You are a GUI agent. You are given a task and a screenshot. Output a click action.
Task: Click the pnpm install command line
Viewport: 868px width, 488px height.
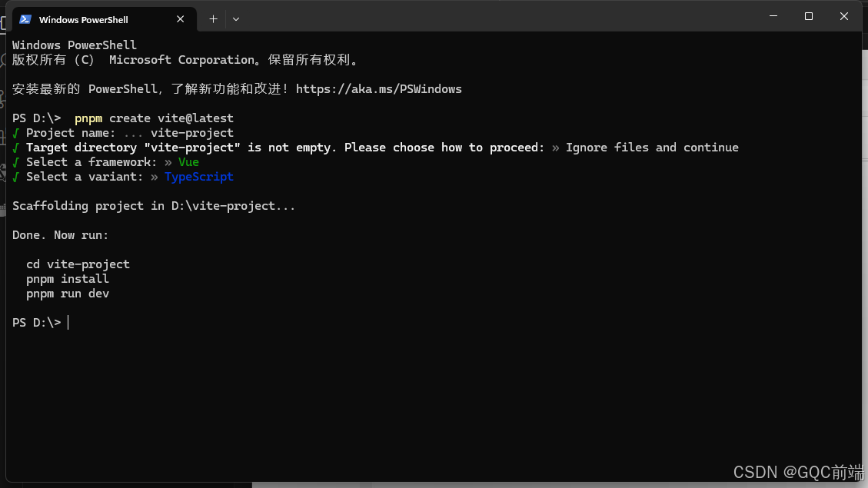tap(67, 278)
